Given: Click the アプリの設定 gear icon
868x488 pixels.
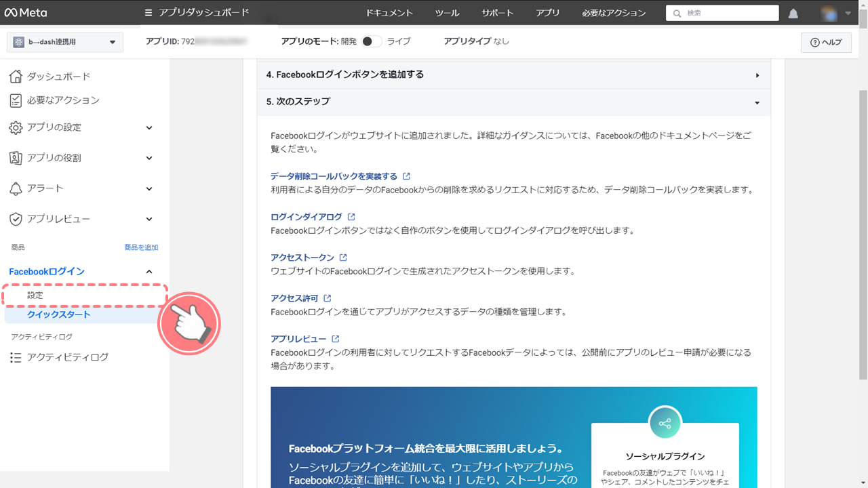Looking at the screenshot, I should [x=16, y=127].
